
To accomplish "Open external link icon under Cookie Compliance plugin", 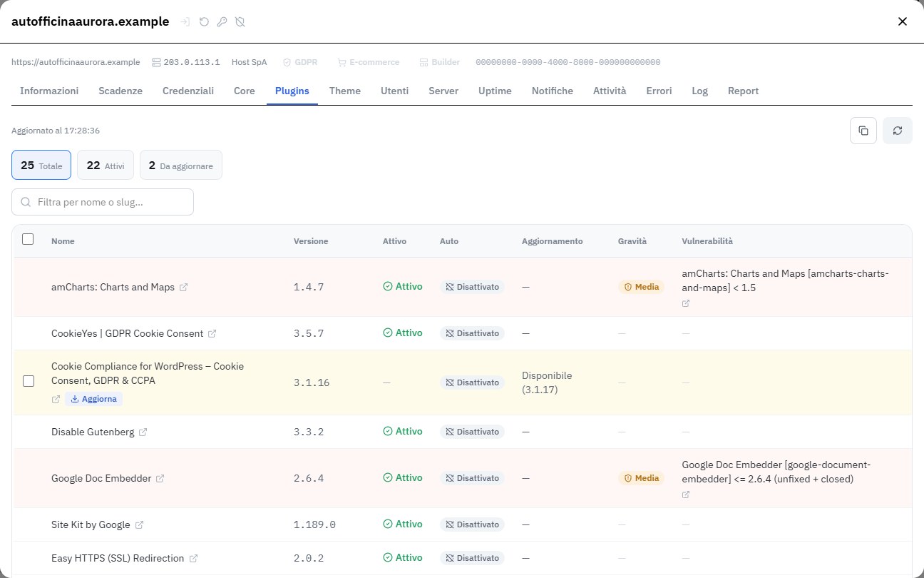I will click(56, 399).
